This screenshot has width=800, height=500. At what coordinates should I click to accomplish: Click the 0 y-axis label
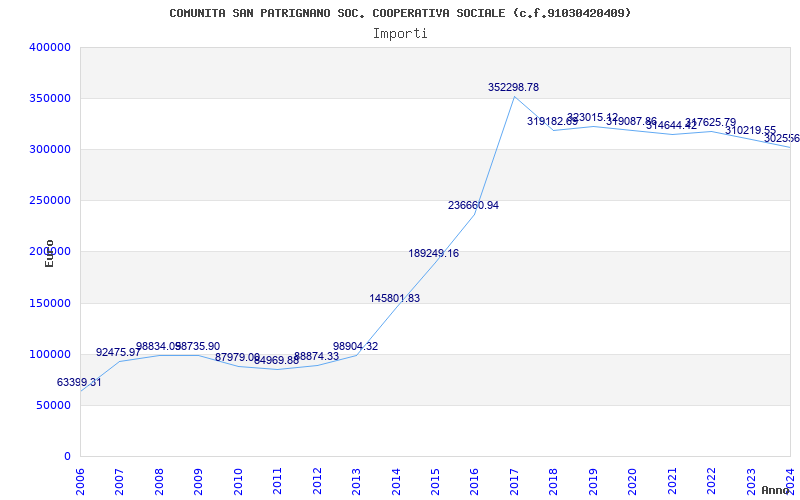(x=67, y=457)
